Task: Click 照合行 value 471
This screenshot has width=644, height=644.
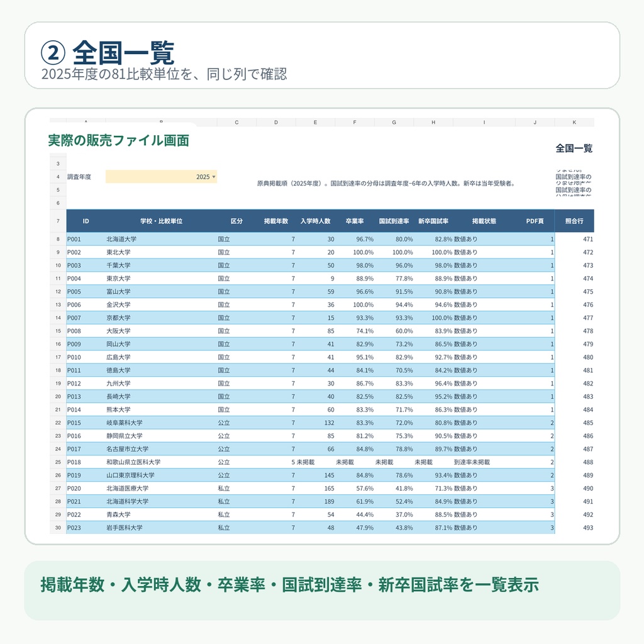Action: [575, 239]
